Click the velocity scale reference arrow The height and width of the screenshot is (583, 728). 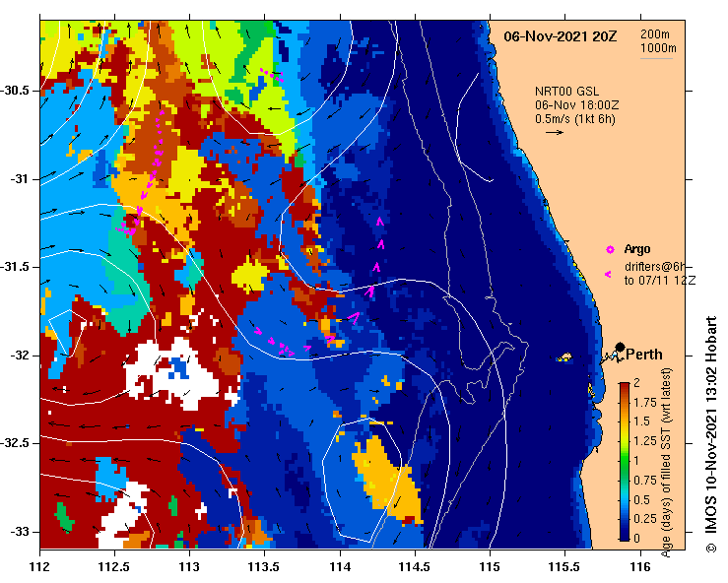[x=555, y=132]
